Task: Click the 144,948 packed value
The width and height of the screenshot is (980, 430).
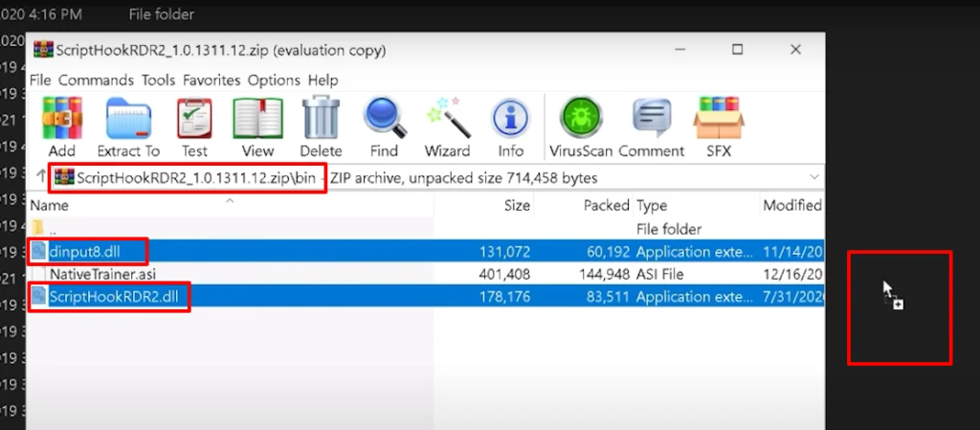Action: 604,274
